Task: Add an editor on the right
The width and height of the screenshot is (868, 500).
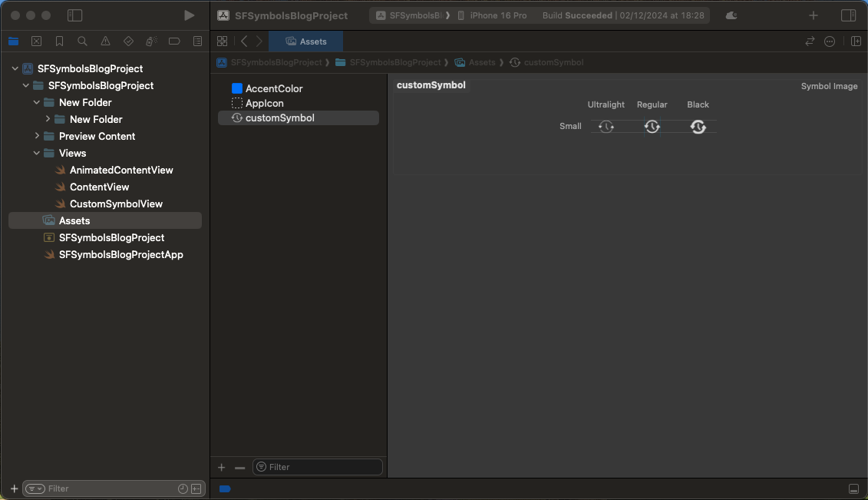Action: point(856,41)
